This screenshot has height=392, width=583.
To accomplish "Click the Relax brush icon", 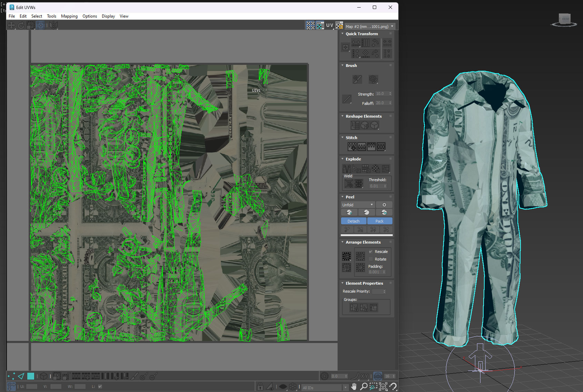I will (373, 79).
